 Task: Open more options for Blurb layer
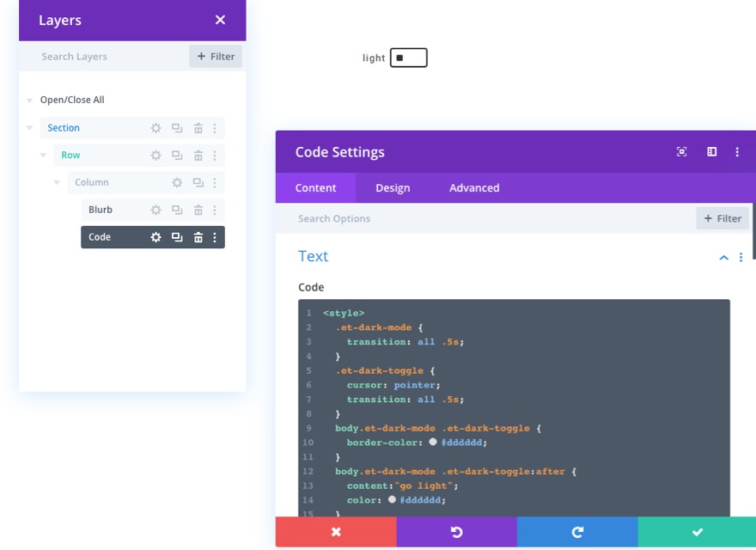(215, 210)
